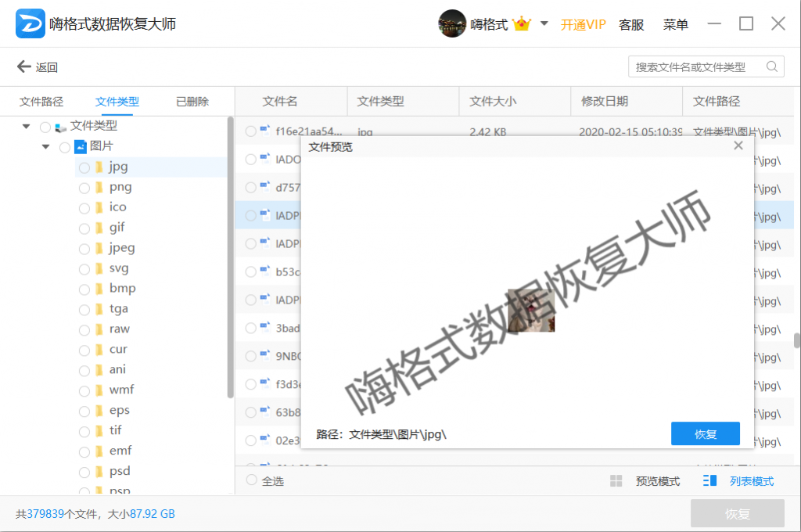Screen dimensions: 801x532
Task: Sort by 文件类型 column header
Action: [380, 101]
